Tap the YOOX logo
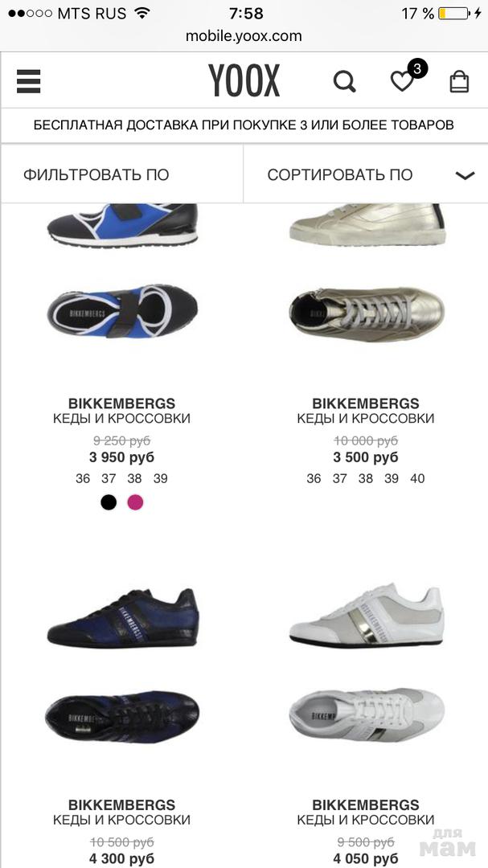The height and width of the screenshot is (868, 488). point(244,81)
